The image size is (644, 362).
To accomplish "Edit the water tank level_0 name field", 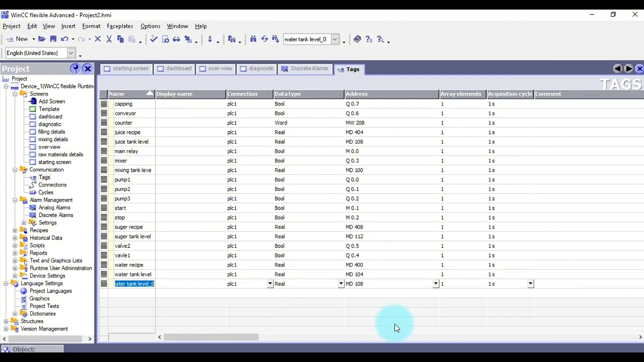I will click(x=134, y=284).
